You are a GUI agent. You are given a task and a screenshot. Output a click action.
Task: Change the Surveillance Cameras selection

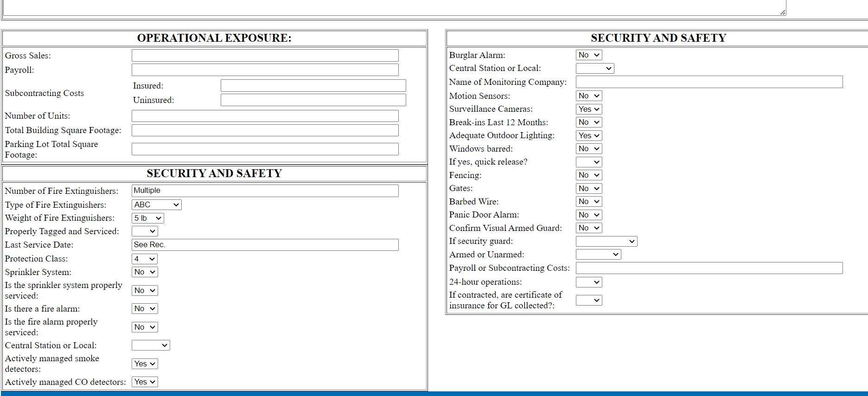(589, 109)
